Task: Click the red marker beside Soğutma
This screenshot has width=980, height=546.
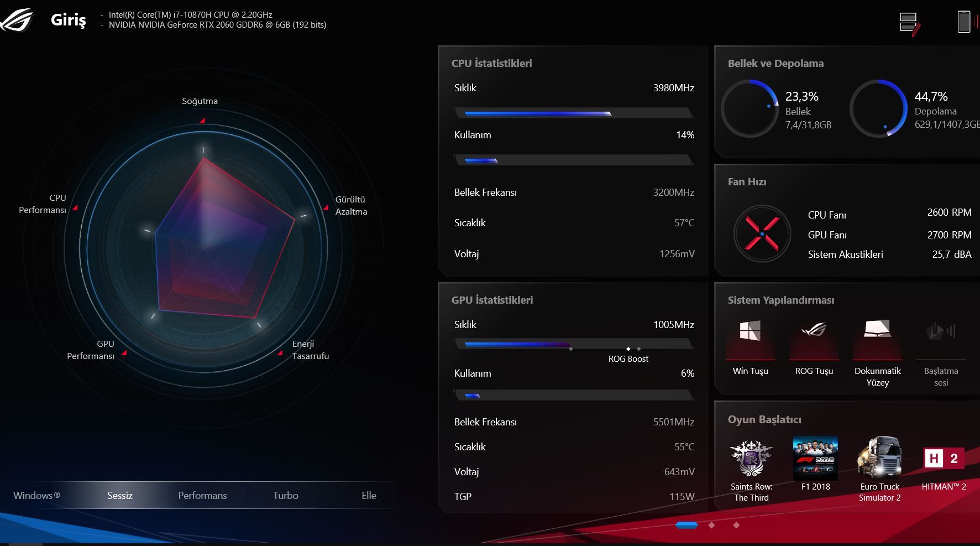Action: (x=202, y=120)
